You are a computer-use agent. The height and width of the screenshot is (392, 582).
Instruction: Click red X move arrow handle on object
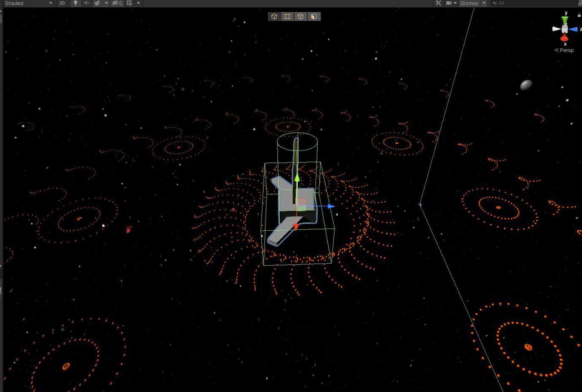click(x=296, y=226)
